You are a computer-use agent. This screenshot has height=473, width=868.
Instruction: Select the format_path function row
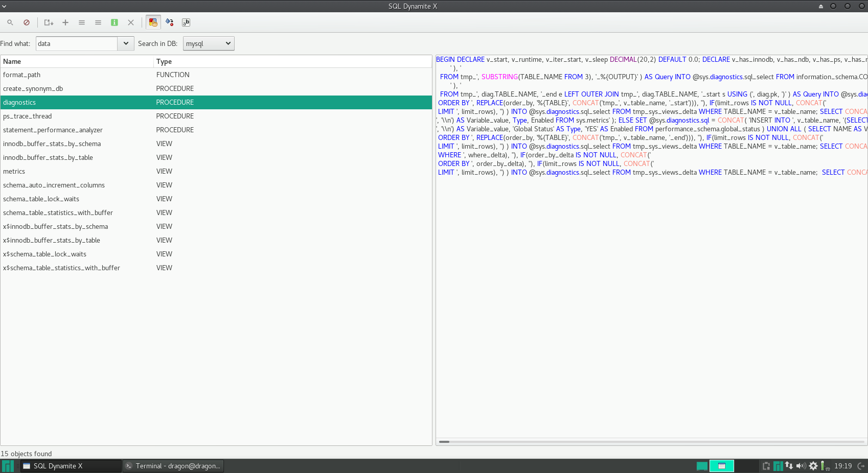tap(21, 75)
